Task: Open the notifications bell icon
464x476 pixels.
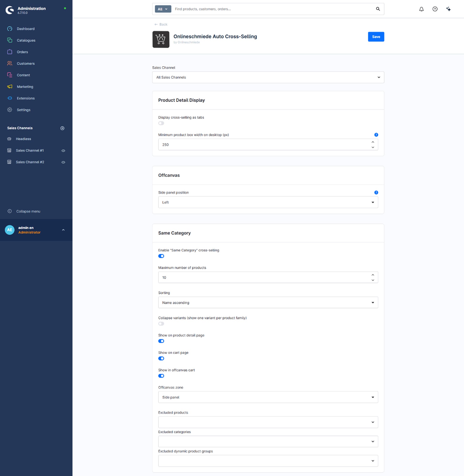Action: point(421,9)
